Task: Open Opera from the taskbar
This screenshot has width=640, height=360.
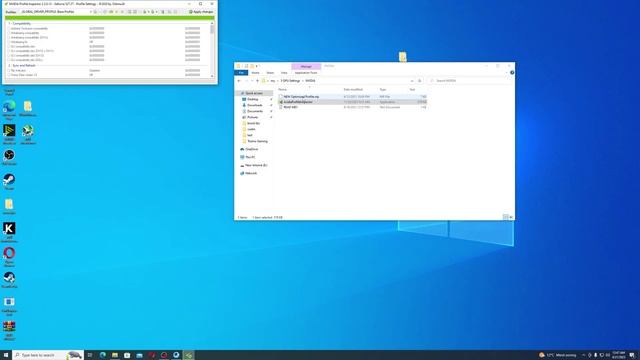Action: [x=164, y=355]
